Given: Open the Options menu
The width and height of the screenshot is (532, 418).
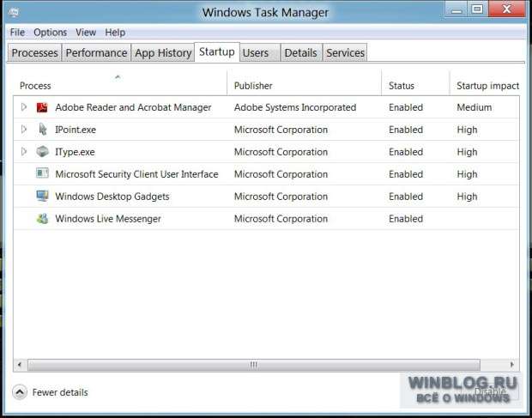Looking at the screenshot, I should click(x=51, y=33).
